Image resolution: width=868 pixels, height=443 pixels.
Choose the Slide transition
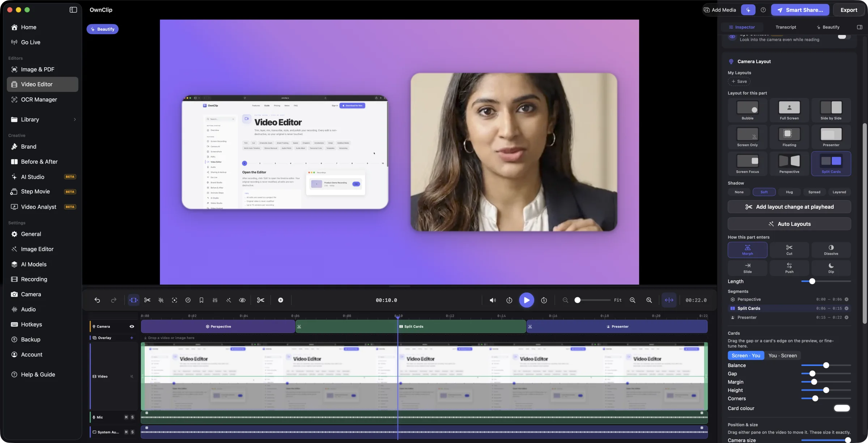(x=748, y=268)
